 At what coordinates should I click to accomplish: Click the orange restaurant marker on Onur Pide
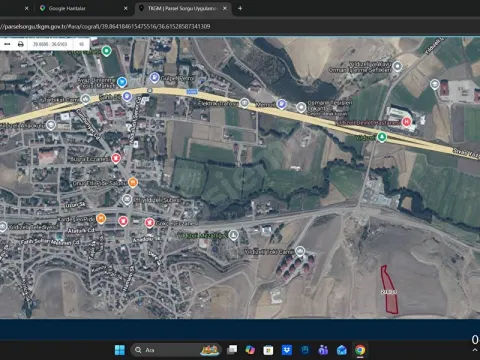133,183
